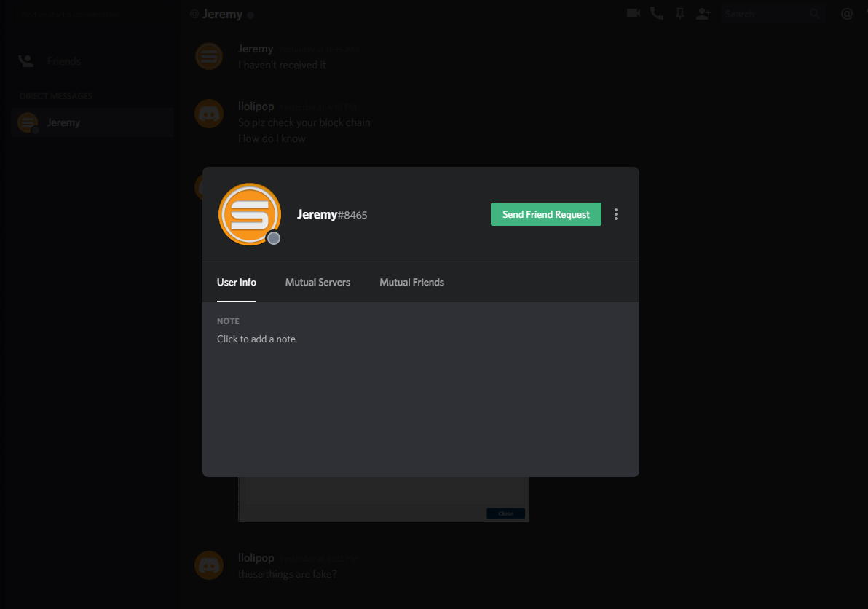Click llolipop username above 'these things are fake?'

pos(256,557)
